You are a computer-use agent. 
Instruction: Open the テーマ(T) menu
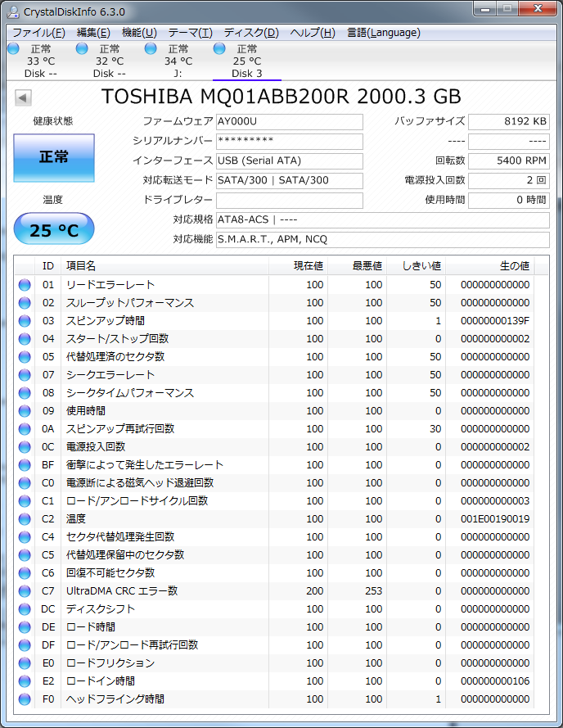pos(190,33)
